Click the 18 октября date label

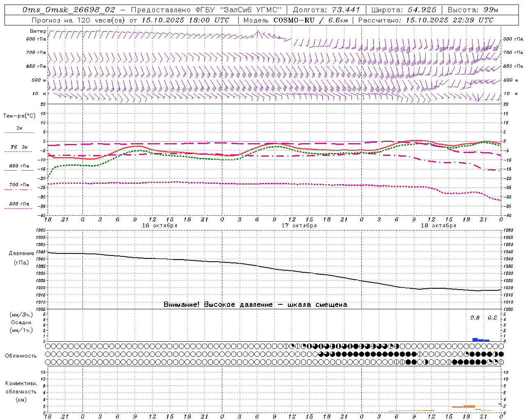click(x=438, y=226)
